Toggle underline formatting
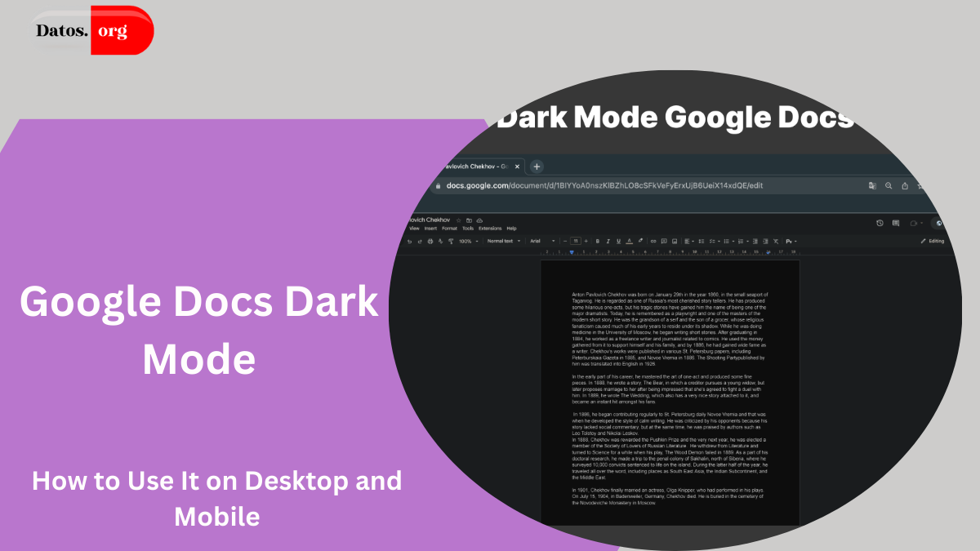The height and width of the screenshot is (551, 980). [618, 241]
